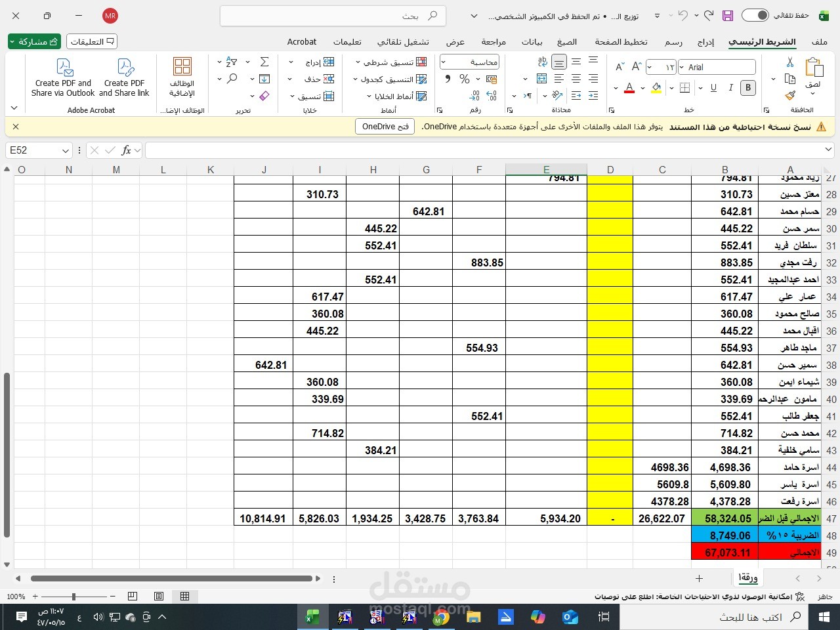This screenshot has height=630, width=840.
Task: Add a new sheet with plus button
Action: pos(699,578)
